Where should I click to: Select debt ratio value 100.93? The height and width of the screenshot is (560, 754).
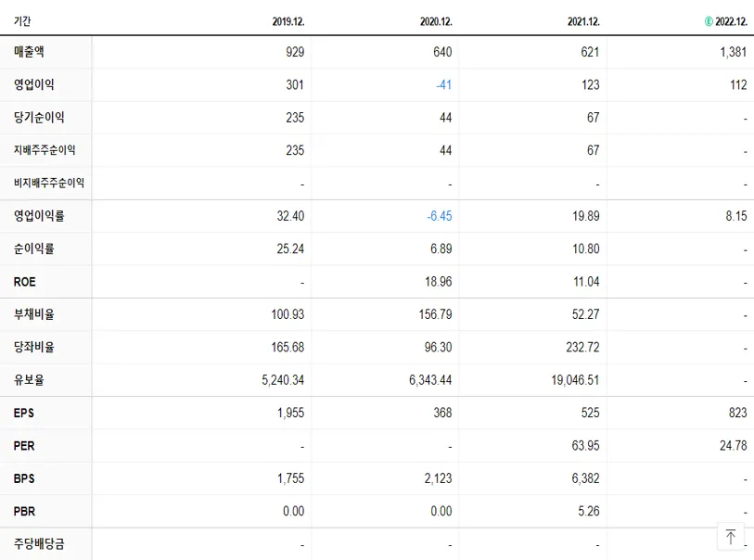tap(288, 314)
